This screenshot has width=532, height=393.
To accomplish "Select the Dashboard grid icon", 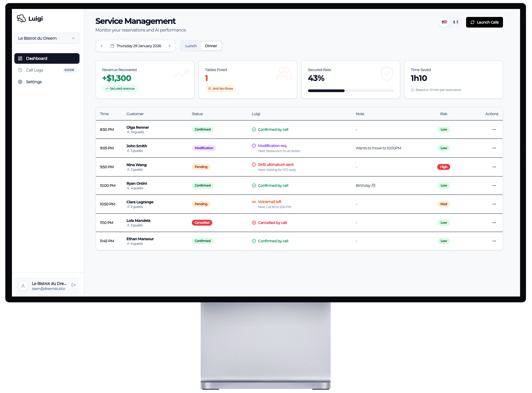I will point(20,58).
